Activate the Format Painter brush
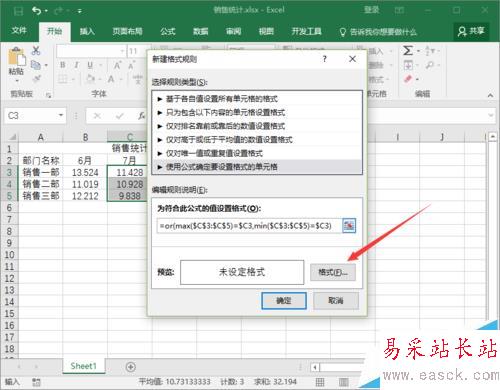Screen dimensions: 500x390 [36, 79]
